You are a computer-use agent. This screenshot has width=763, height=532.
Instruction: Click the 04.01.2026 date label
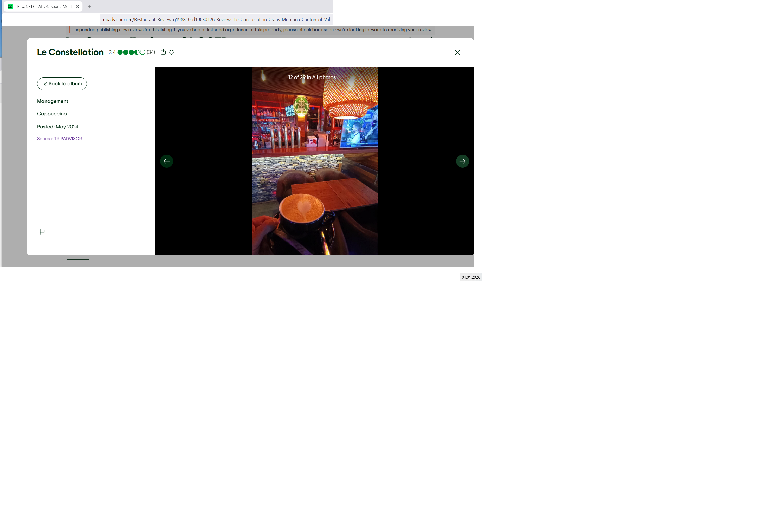(470, 277)
